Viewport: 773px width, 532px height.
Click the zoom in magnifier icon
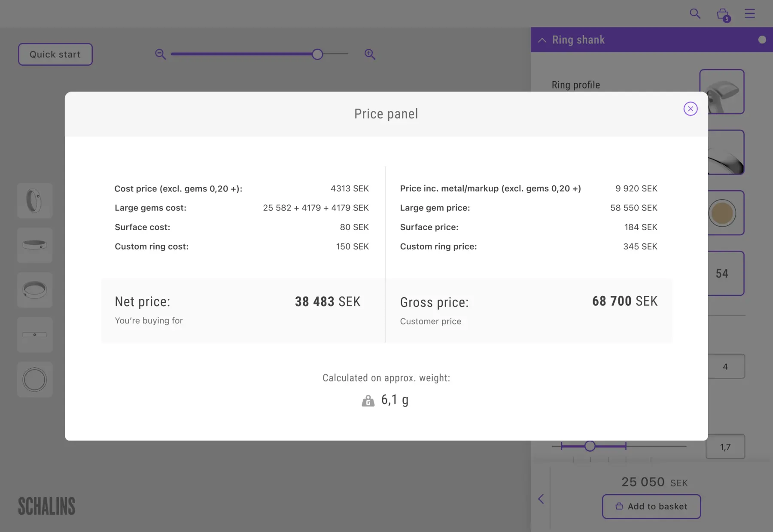pyautogui.click(x=370, y=54)
